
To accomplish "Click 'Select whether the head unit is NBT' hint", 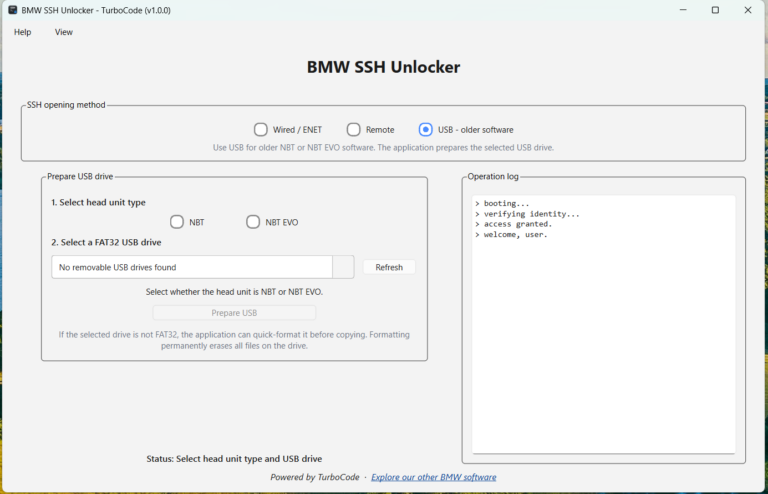I will [234, 292].
